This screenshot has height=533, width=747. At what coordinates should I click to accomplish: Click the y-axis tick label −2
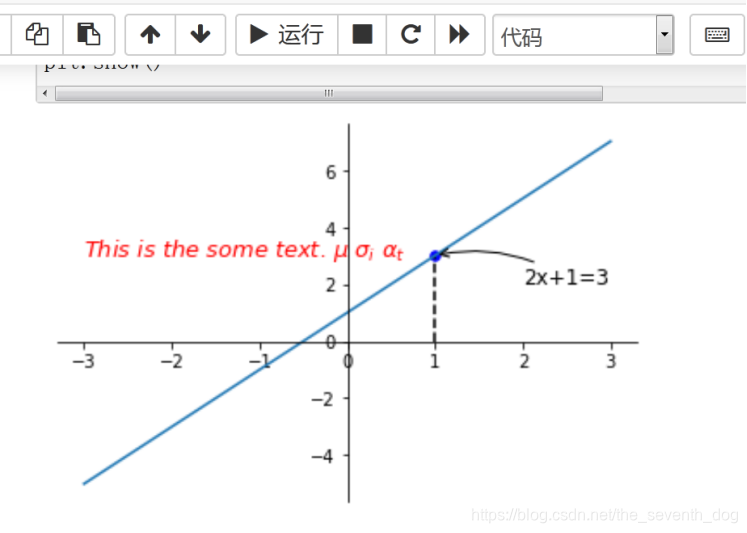point(323,399)
